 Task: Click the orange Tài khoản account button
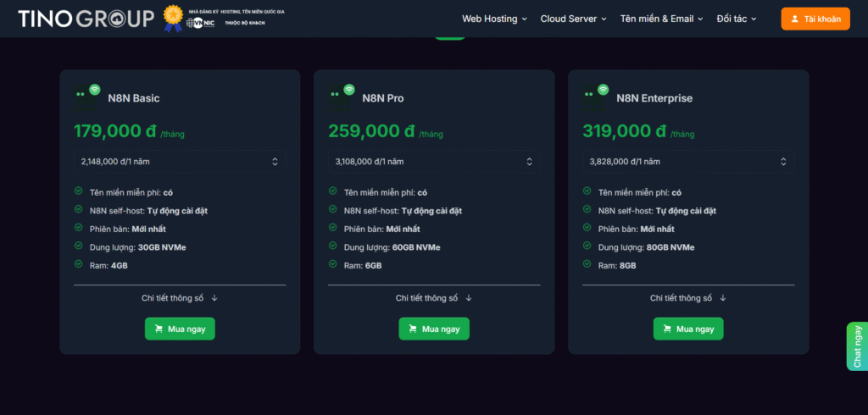point(815,19)
